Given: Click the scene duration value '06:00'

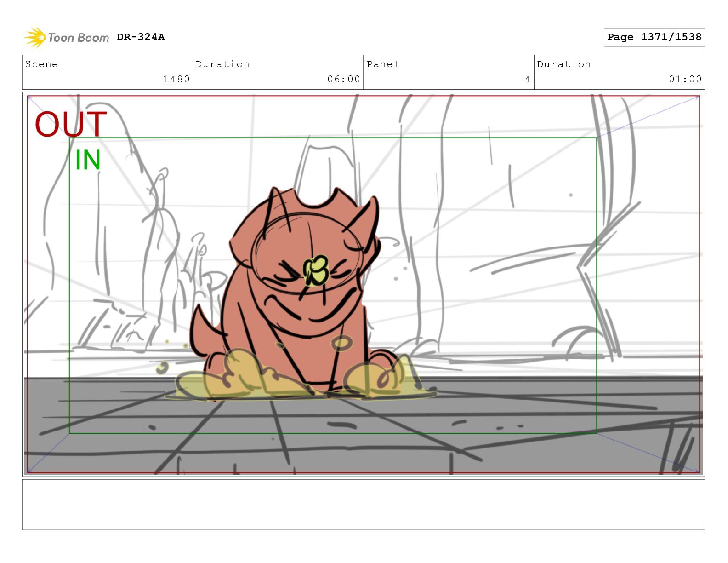Looking at the screenshot, I should 344,79.
